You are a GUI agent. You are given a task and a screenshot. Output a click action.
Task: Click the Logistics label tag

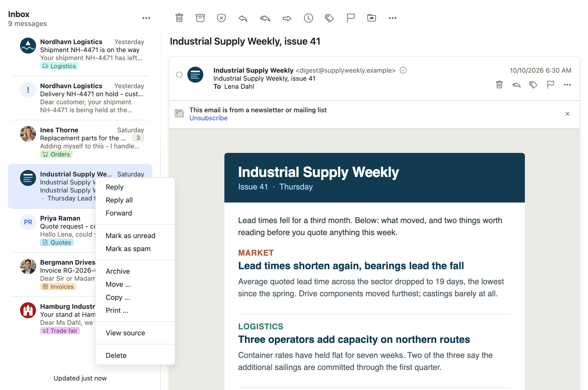point(59,66)
